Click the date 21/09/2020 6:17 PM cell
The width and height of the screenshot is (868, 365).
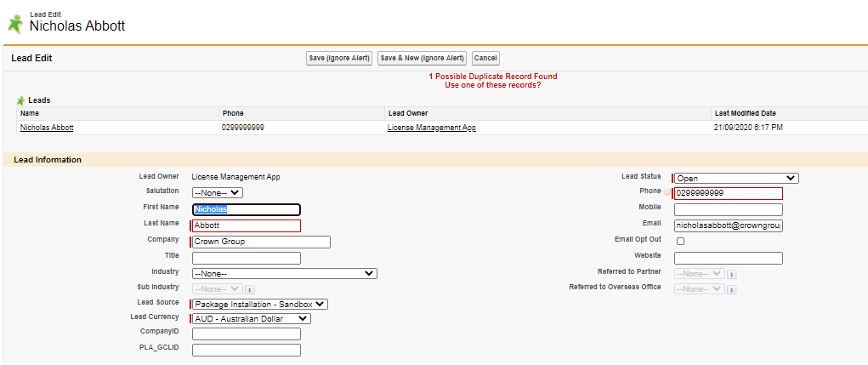748,128
